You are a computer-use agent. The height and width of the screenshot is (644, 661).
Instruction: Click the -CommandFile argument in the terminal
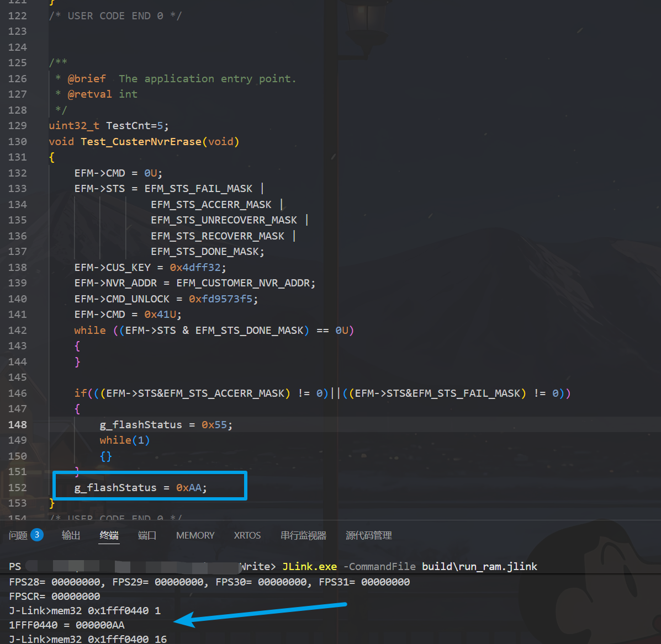click(379, 567)
